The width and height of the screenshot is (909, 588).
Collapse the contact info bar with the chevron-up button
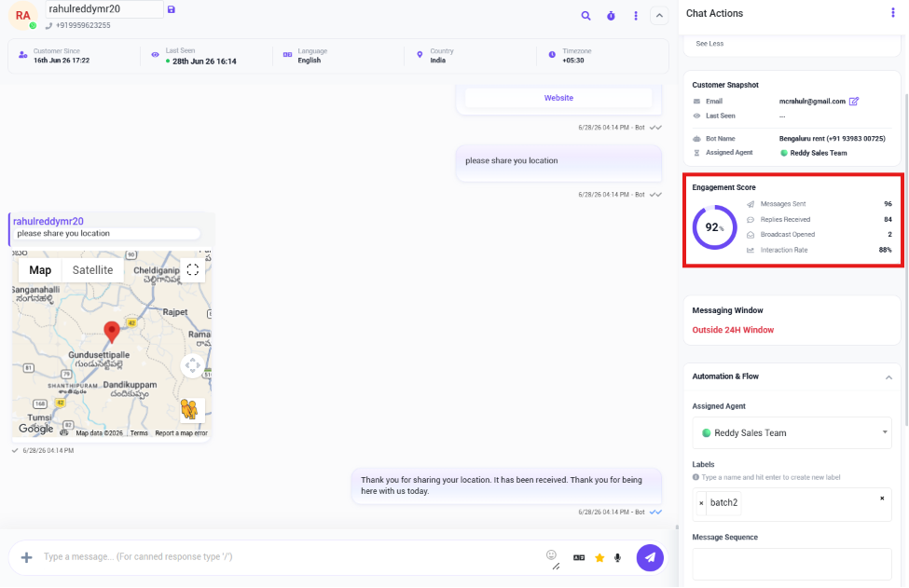pyautogui.click(x=659, y=16)
